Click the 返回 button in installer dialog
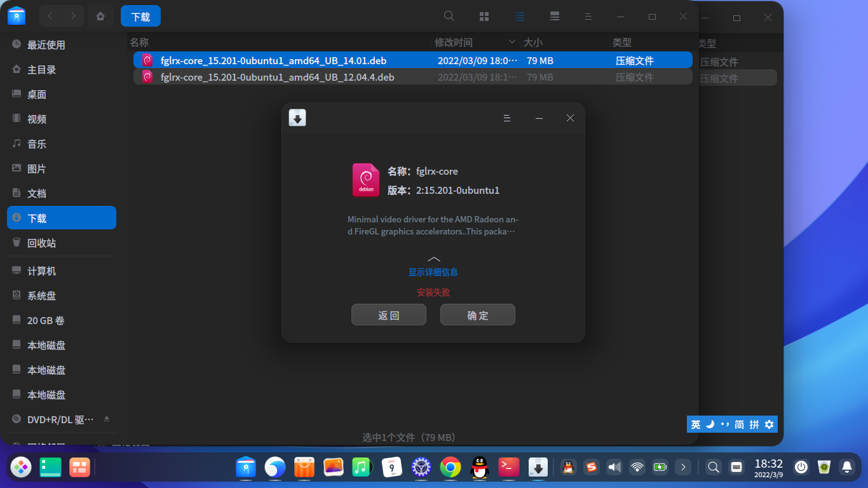 click(388, 315)
